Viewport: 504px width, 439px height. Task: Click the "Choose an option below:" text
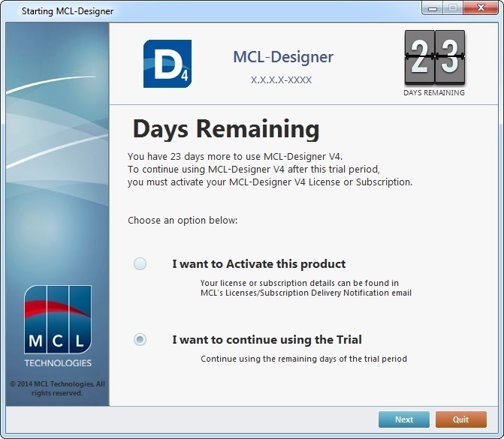[x=183, y=221]
